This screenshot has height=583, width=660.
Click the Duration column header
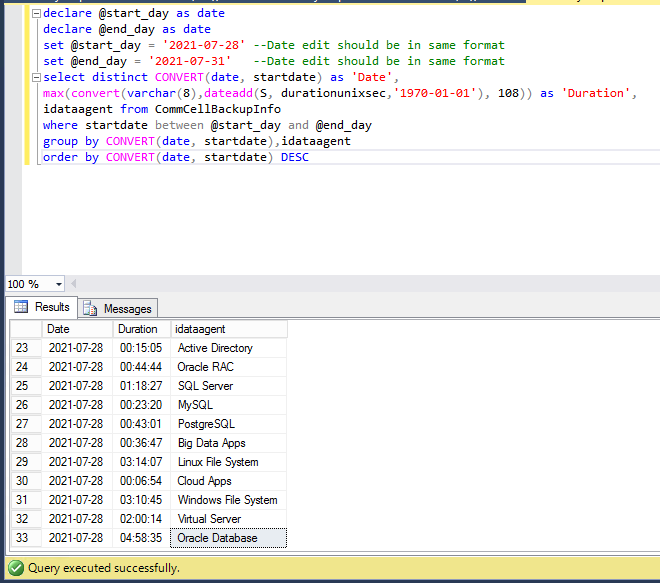142,329
